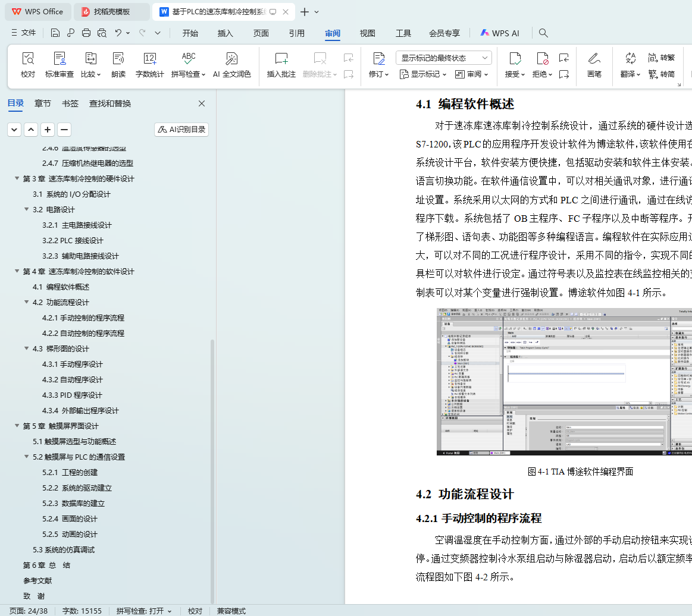Jump to 2.4.7 压缩机热继电器的选型 heading
The image size is (692, 616).
pyautogui.click(x=88, y=163)
